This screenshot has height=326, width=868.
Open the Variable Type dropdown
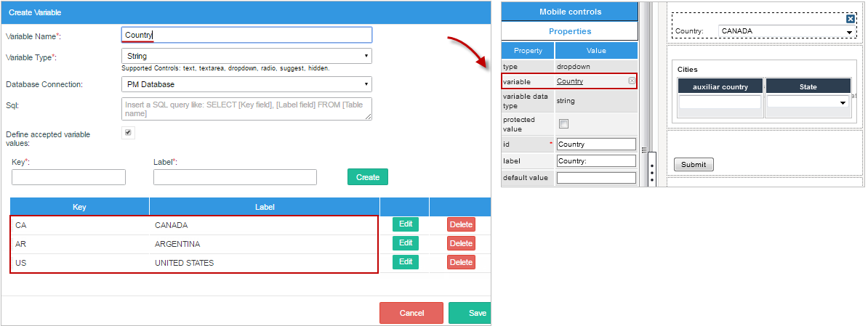[x=246, y=56]
